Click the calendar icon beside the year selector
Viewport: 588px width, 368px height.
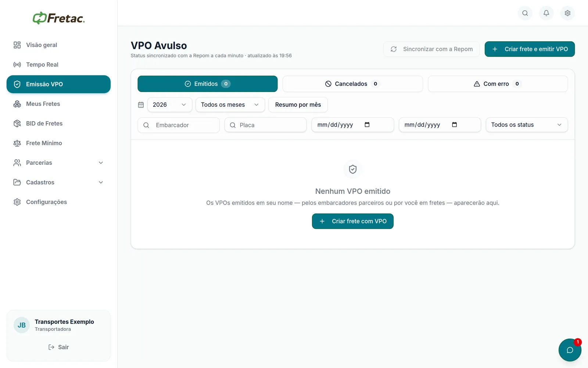point(141,105)
